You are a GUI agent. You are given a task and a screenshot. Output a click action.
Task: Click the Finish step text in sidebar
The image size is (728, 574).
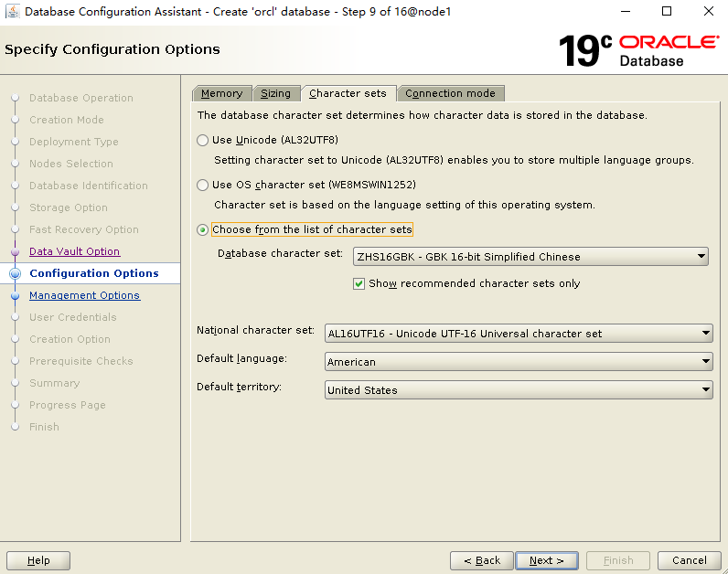click(x=44, y=427)
